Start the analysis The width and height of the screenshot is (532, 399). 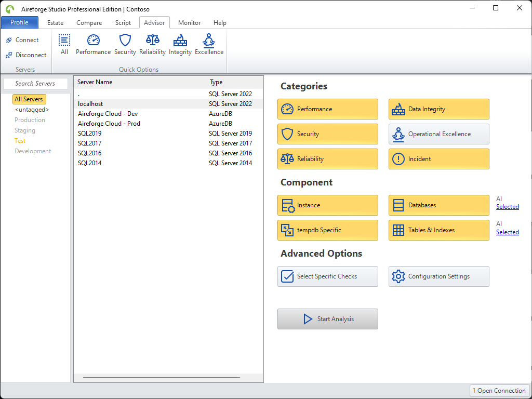click(327, 319)
